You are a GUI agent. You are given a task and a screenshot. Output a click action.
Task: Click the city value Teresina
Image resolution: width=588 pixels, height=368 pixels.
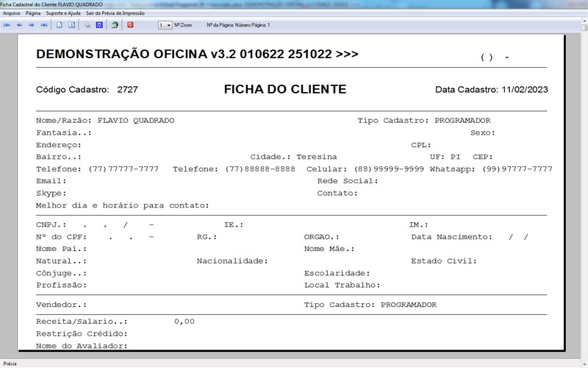[x=317, y=157]
